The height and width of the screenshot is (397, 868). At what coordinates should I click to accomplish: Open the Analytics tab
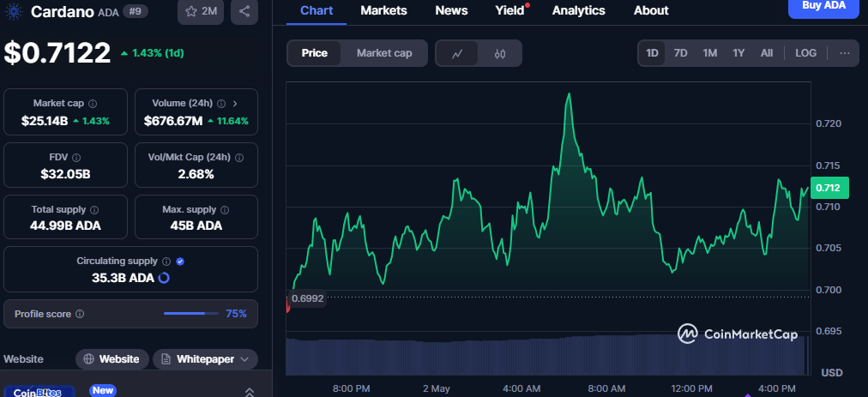click(578, 10)
